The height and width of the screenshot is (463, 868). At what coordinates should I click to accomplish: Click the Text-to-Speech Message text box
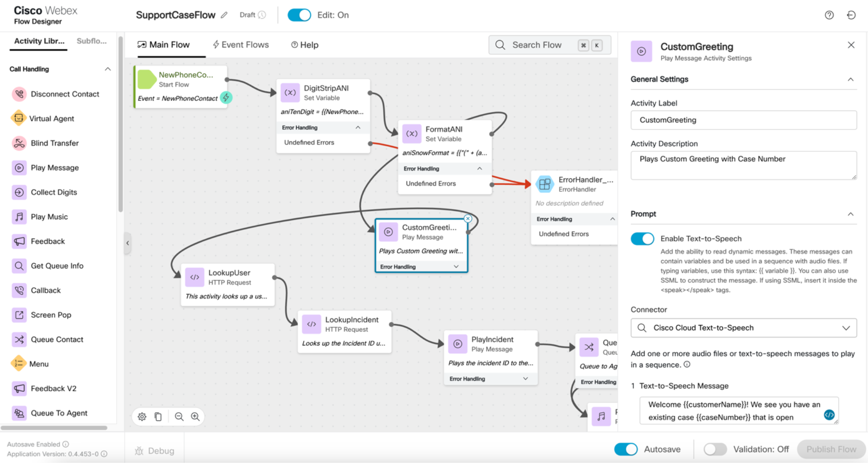(739, 411)
